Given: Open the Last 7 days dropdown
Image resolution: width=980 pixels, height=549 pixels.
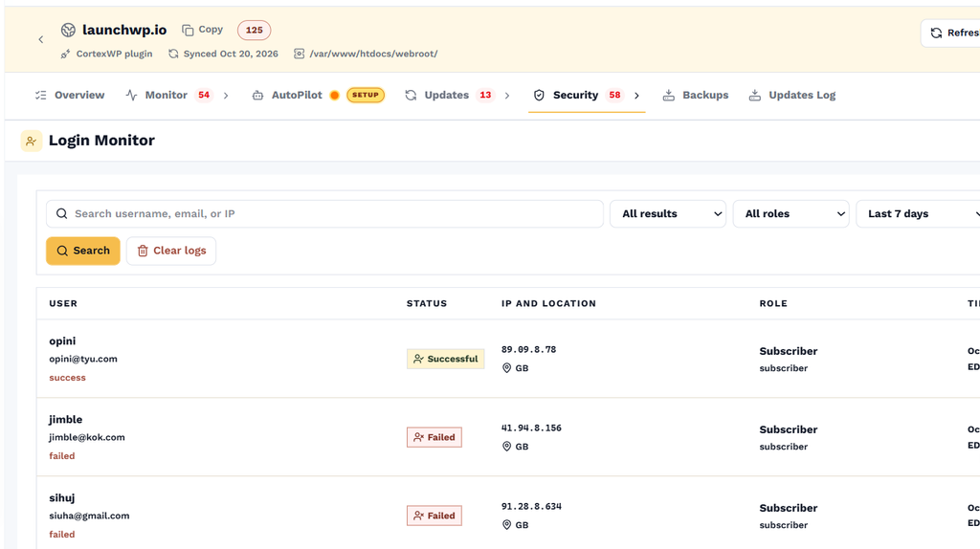Looking at the screenshot, I should coord(918,213).
